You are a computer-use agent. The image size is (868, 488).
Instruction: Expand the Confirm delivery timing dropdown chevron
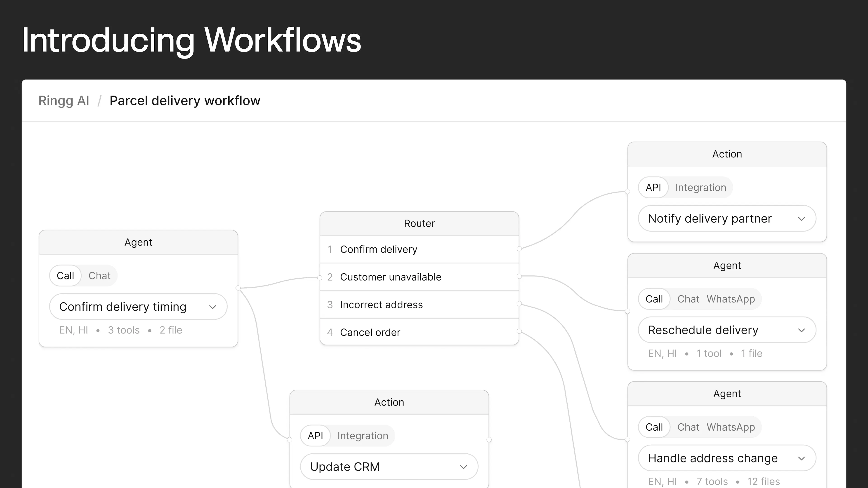click(x=213, y=307)
